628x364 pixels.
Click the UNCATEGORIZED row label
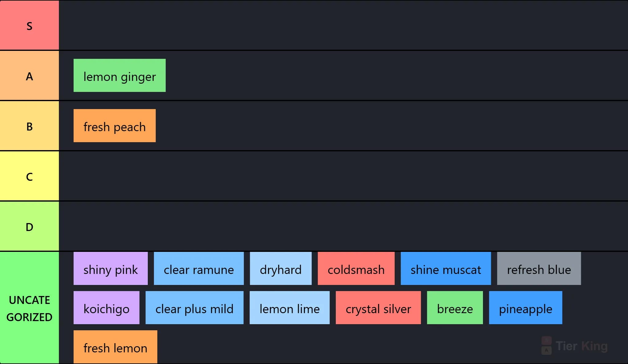point(29,308)
